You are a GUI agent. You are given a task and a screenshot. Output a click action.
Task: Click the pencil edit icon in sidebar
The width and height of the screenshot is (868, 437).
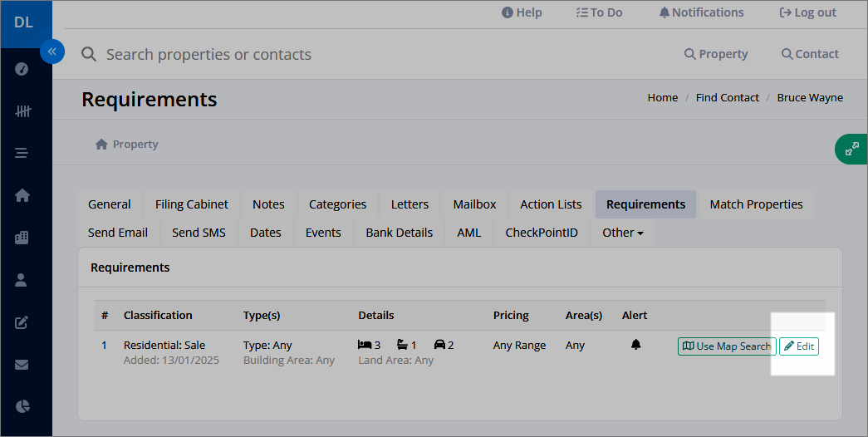point(22,322)
